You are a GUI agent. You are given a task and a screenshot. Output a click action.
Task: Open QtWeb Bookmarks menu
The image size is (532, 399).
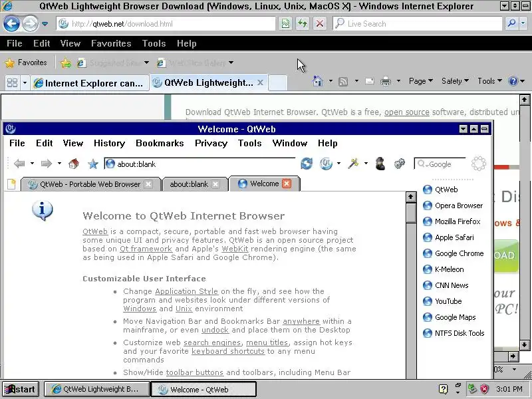click(x=160, y=143)
